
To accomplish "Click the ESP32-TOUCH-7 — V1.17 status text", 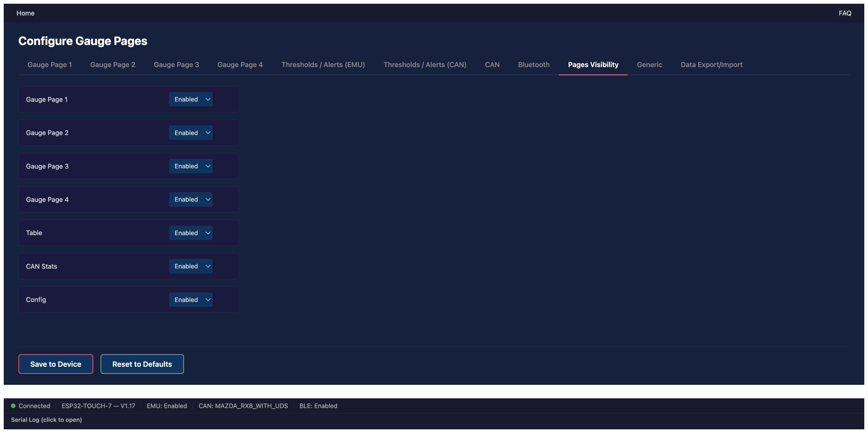I will pyautogui.click(x=98, y=406).
